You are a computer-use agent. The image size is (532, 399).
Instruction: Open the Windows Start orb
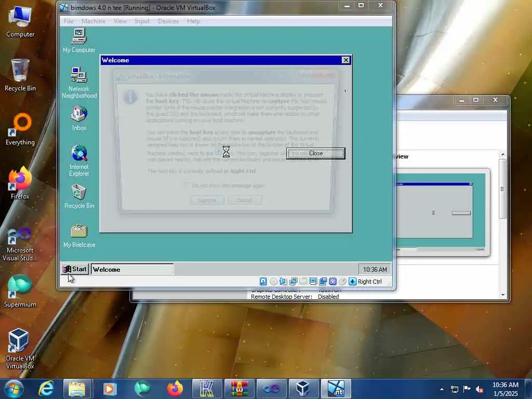coord(14,389)
